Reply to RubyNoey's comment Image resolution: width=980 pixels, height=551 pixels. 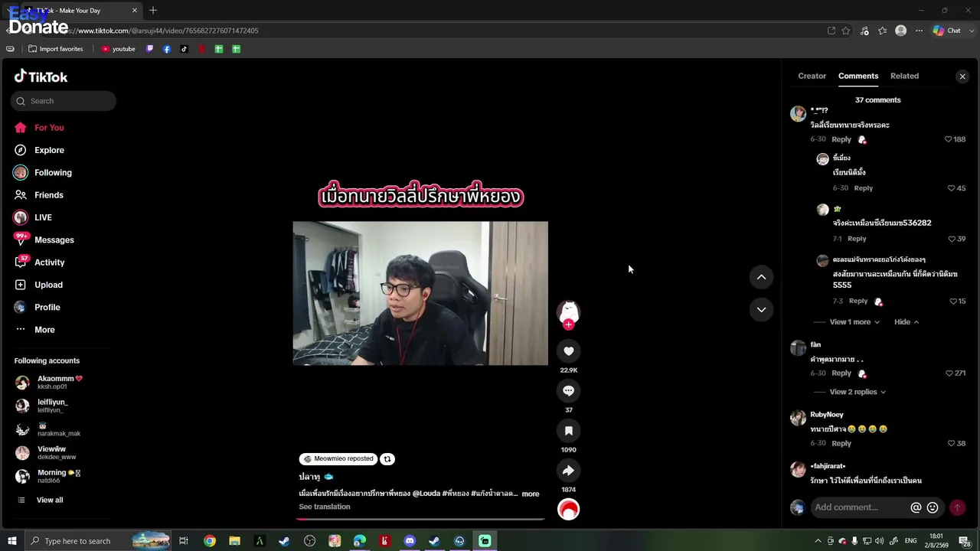tap(841, 443)
